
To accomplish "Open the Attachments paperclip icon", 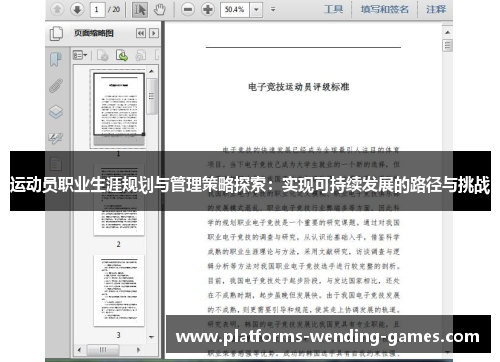I will [x=56, y=85].
